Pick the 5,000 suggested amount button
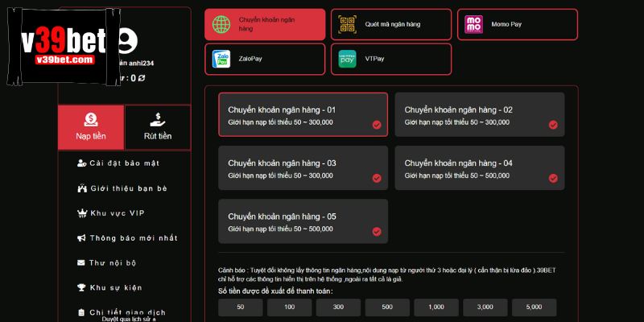644x322 pixels. click(x=534, y=308)
